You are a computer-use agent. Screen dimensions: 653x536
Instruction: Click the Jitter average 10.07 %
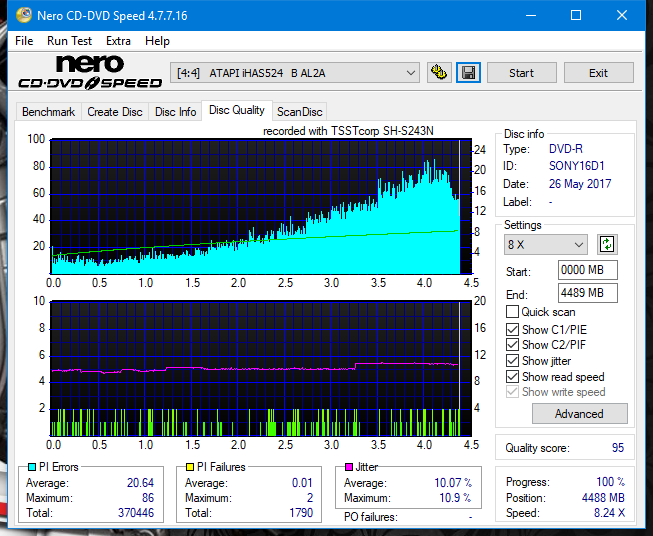(453, 483)
